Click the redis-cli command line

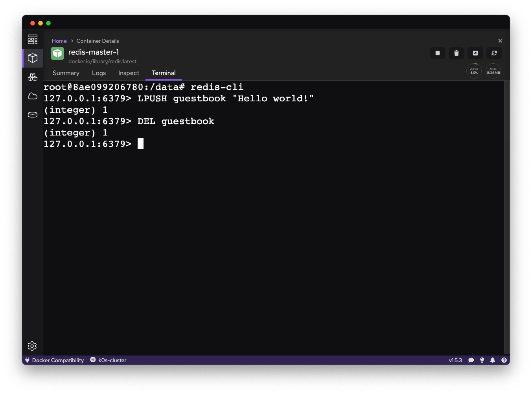(x=144, y=87)
